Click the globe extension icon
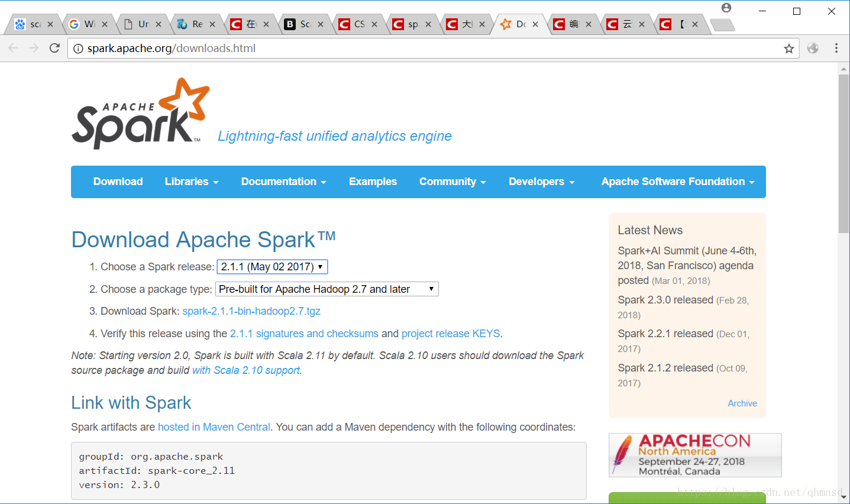This screenshot has height=504, width=850. click(813, 49)
